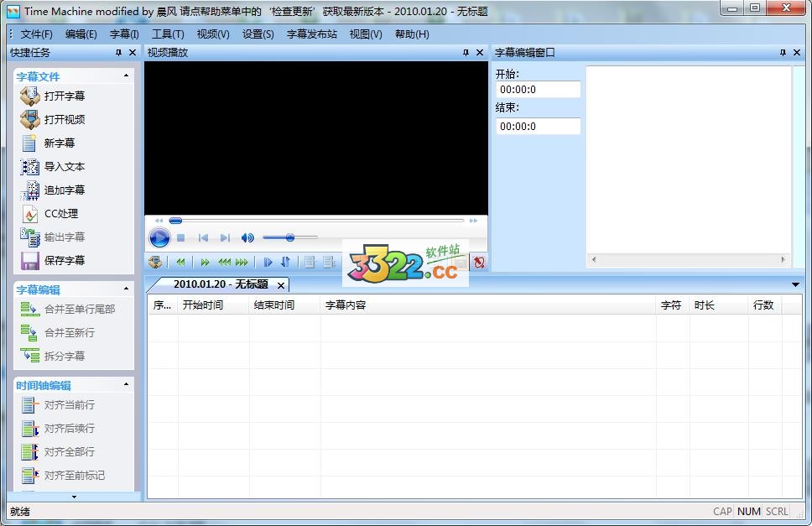Image resolution: width=812 pixels, height=526 pixels.
Task: Click the 打开视频 open video icon
Action: point(30,119)
